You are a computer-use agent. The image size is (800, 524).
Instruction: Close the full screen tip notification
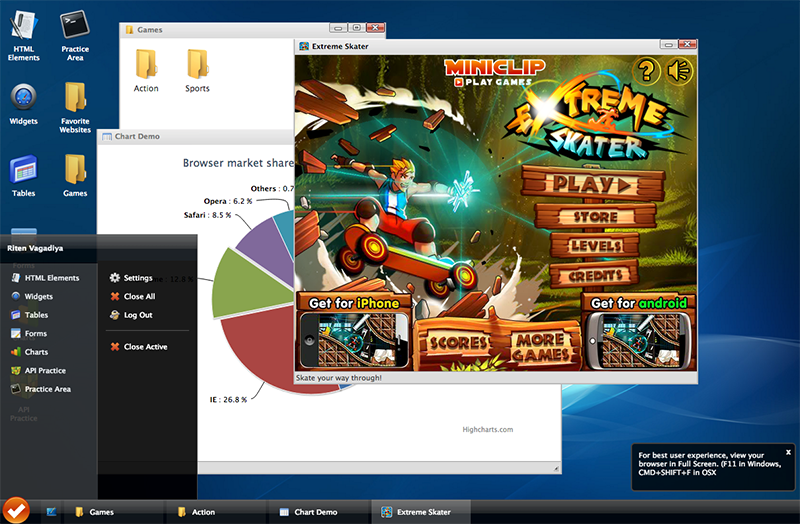pyautogui.click(x=788, y=452)
